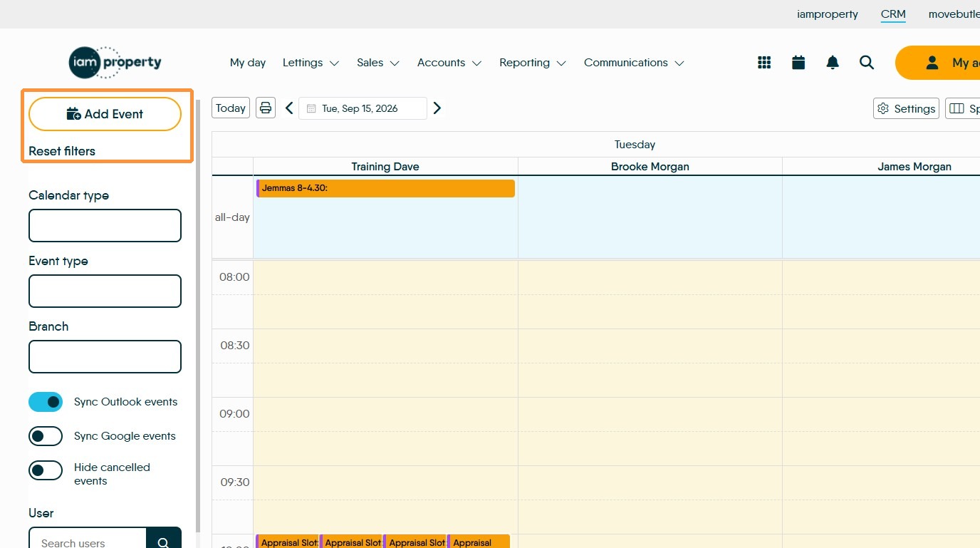Screen dimensions: 980x548
Task: Click the Add Event button
Action: coord(105,114)
